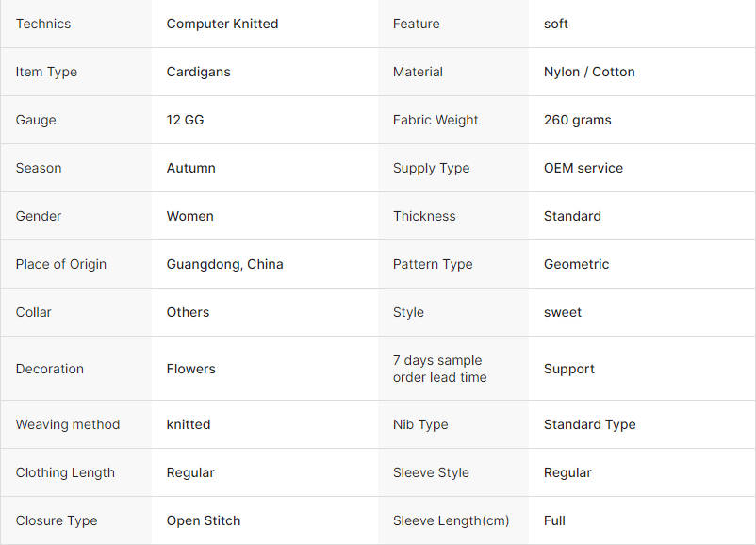Select the Full sleeve length value

554,520
